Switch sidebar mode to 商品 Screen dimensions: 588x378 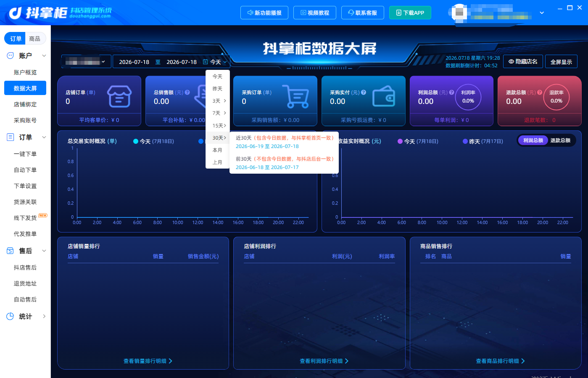pyautogui.click(x=35, y=39)
